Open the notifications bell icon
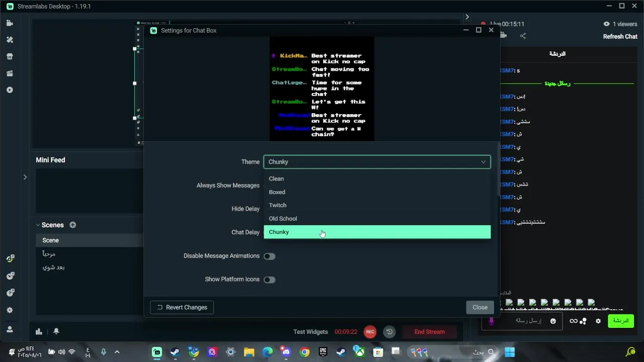 pyautogui.click(x=56, y=331)
